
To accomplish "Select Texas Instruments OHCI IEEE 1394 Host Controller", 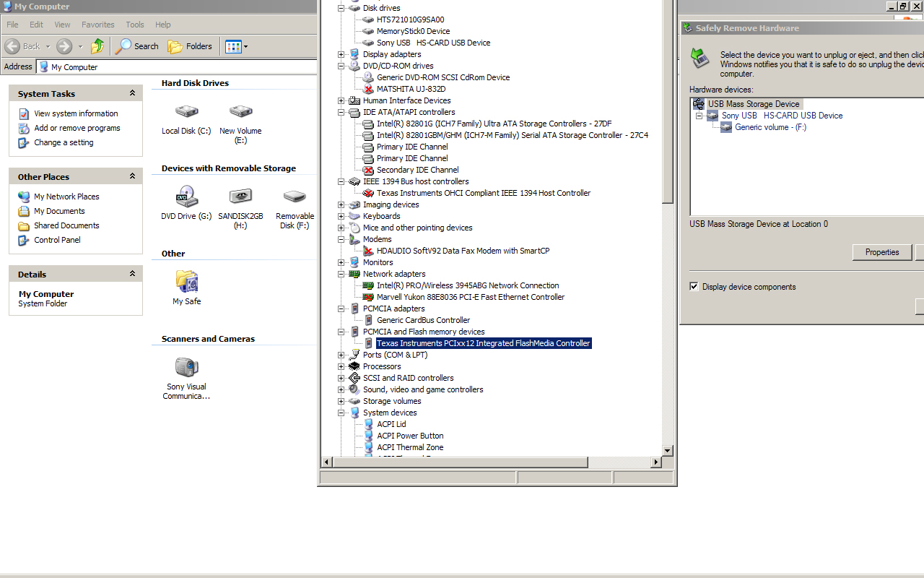I will [483, 193].
